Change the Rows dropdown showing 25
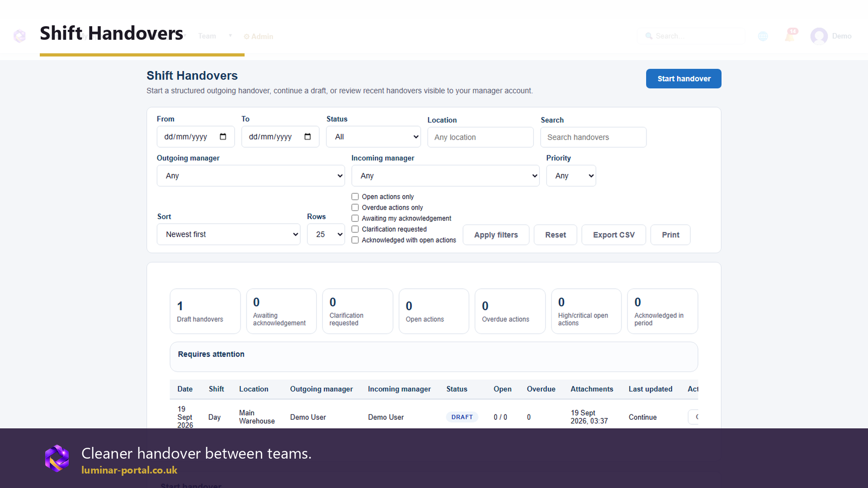Image resolution: width=868 pixels, height=488 pixels. point(326,234)
